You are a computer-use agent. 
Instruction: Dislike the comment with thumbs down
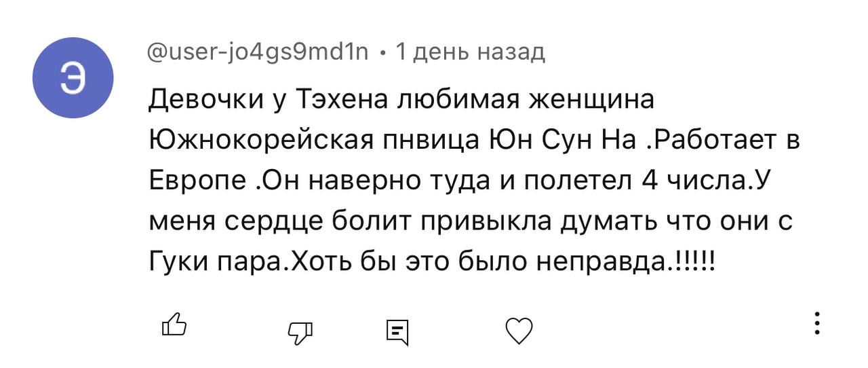tap(300, 331)
